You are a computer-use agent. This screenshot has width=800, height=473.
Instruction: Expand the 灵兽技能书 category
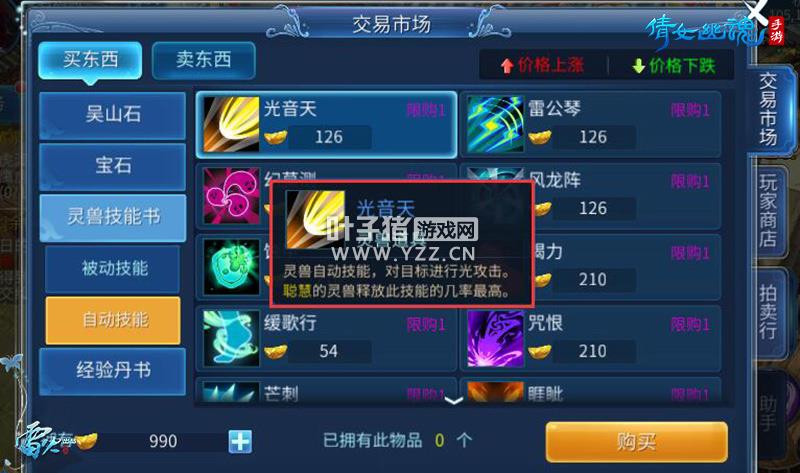pos(113,217)
